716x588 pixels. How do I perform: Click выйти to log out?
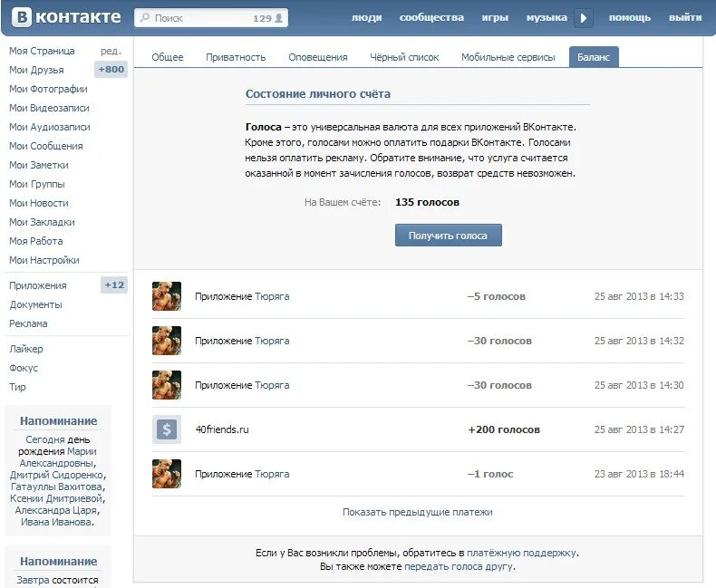tap(685, 17)
